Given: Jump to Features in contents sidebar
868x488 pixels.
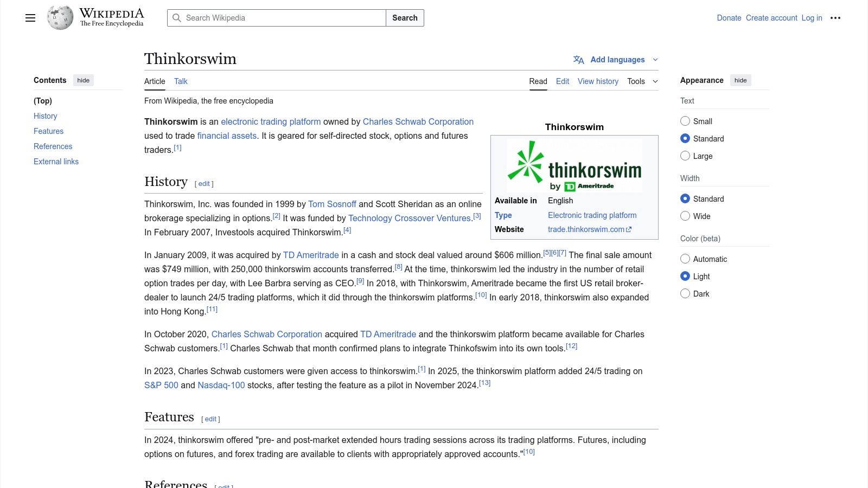Looking at the screenshot, I should tap(48, 131).
